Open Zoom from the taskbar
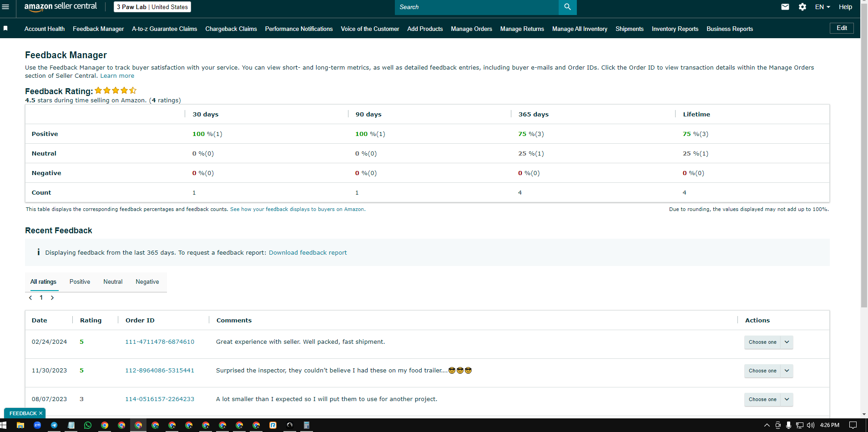This screenshot has height=432, width=868. (37, 425)
